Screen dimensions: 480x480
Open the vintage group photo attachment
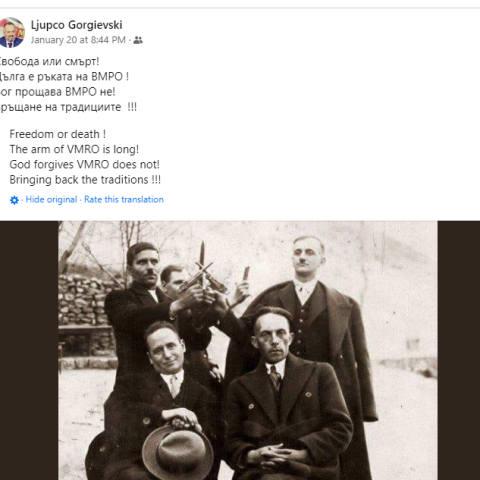click(248, 350)
